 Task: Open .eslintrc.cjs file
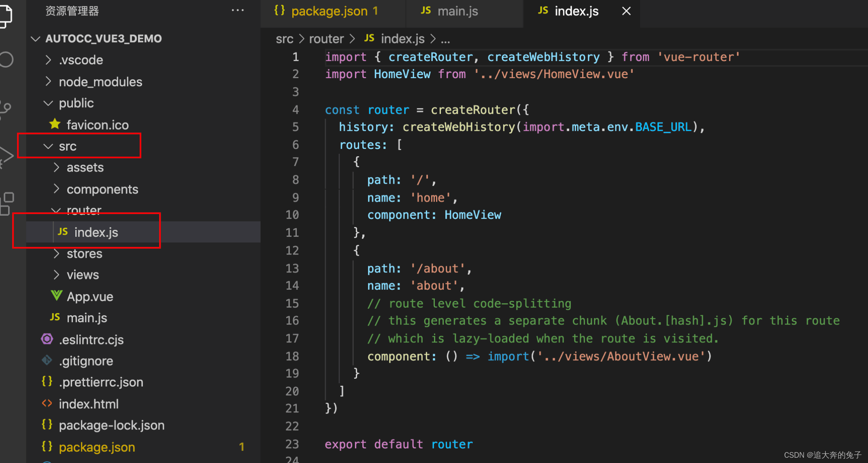coord(91,340)
